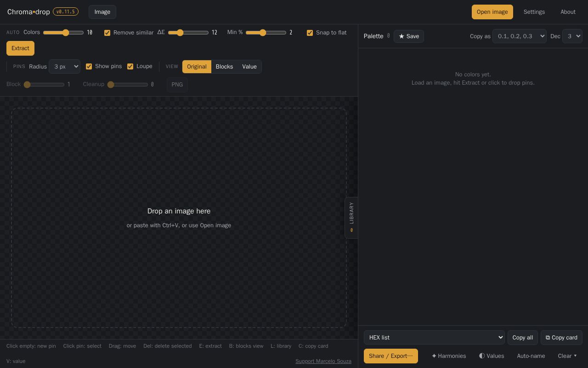The height and width of the screenshot is (368, 588).
Task: Open the Dec decimals dropdown
Action: pos(572,36)
